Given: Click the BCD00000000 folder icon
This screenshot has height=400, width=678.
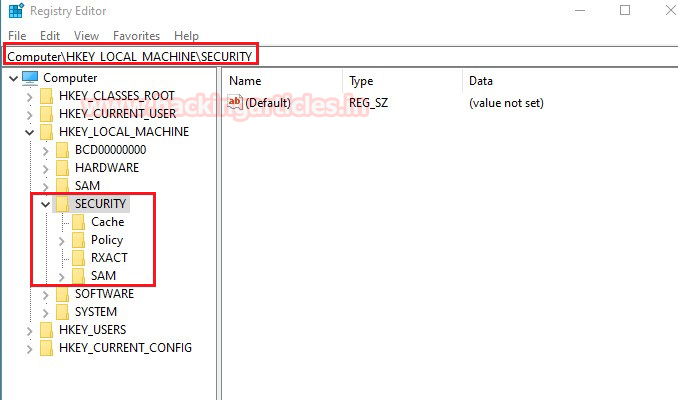Looking at the screenshot, I should click(x=62, y=150).
